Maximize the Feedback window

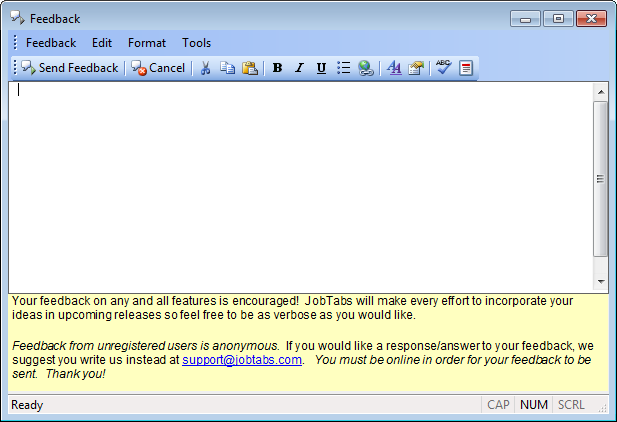coord(558,19)
